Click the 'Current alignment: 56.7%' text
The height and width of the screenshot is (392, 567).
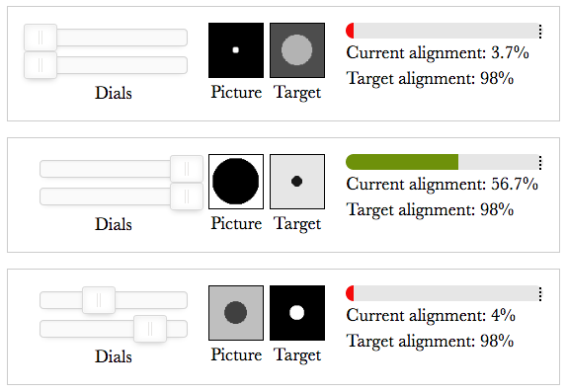pos(442,184)
